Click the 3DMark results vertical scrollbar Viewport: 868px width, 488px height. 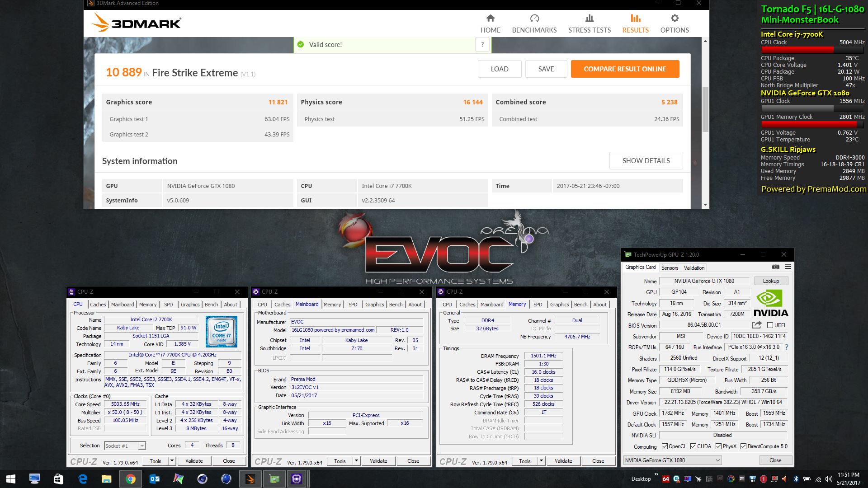[705, 108]
